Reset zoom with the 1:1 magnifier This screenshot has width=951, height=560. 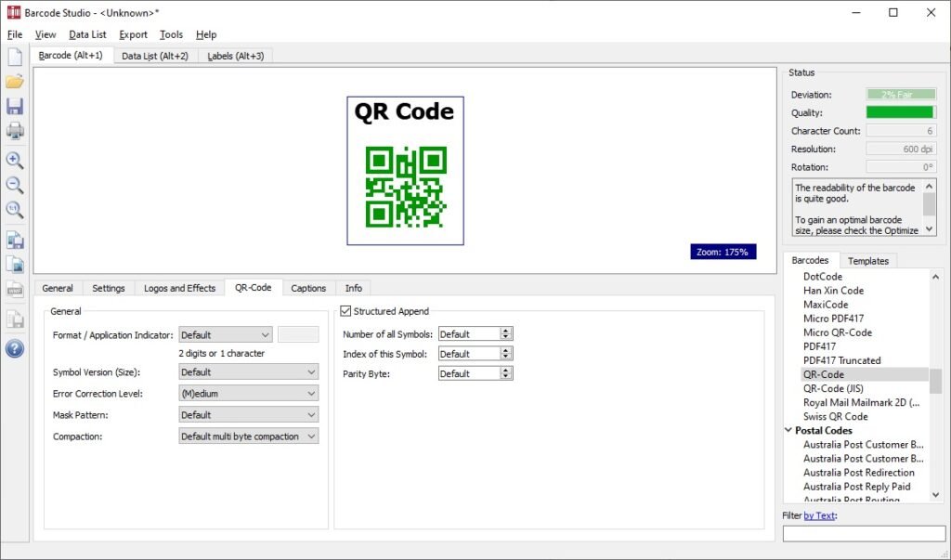pyautogui.click(x=15, y=209)
